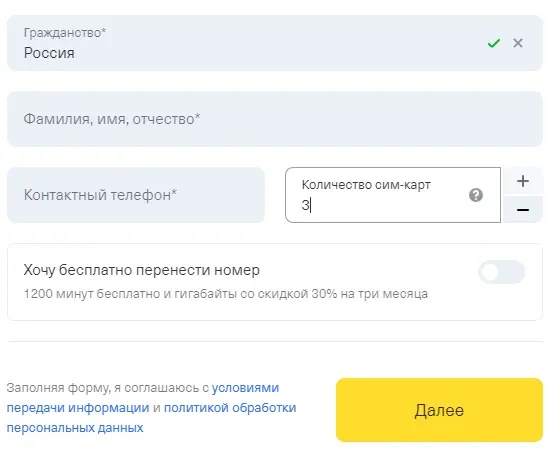
Task: Focus the Контактный телефон input field
Action: 136,195
